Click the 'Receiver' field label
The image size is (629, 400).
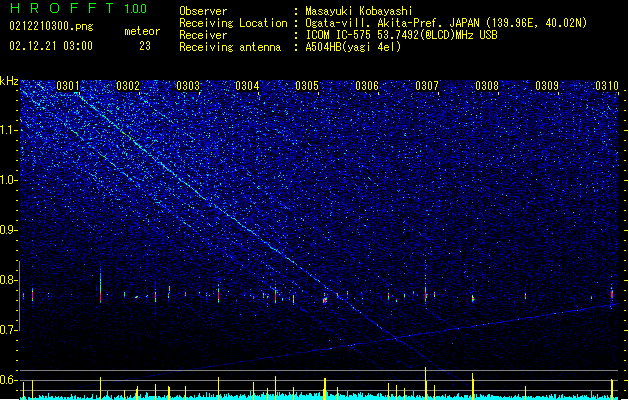pyautogui.click(x=203, y=35)
